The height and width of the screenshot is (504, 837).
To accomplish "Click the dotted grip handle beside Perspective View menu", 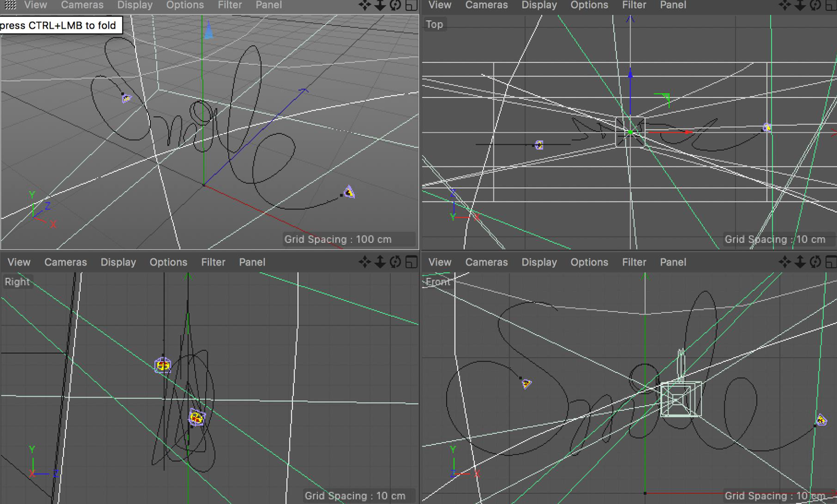I will pyautogui.click(x=10, y=5).
